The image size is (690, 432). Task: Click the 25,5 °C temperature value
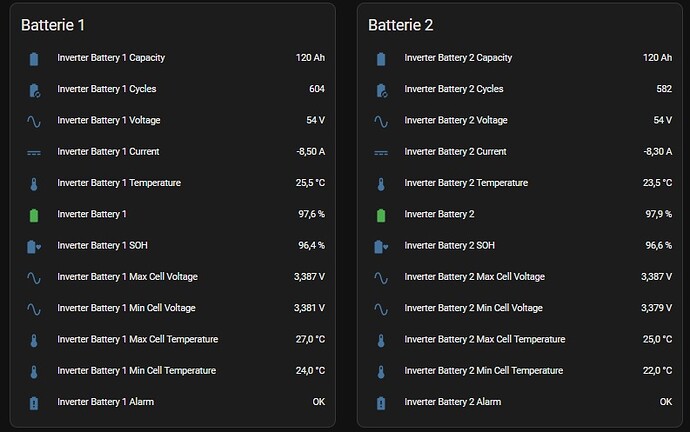pos(310,183)
